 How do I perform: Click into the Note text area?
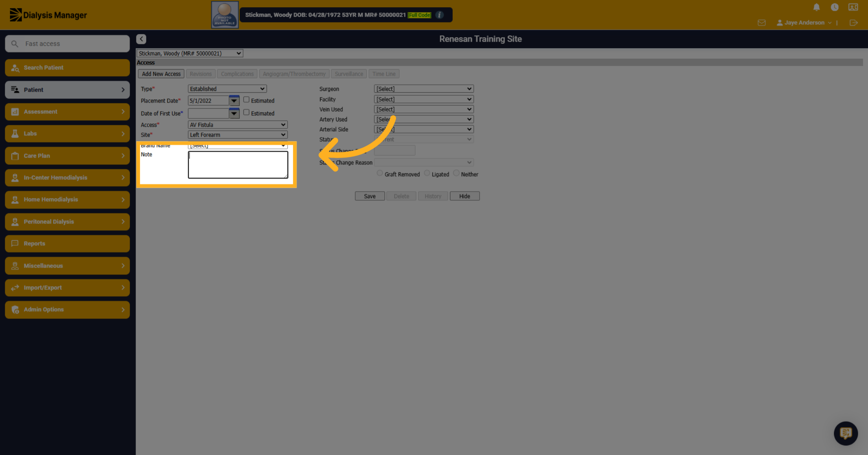click(x=238, y=165)
